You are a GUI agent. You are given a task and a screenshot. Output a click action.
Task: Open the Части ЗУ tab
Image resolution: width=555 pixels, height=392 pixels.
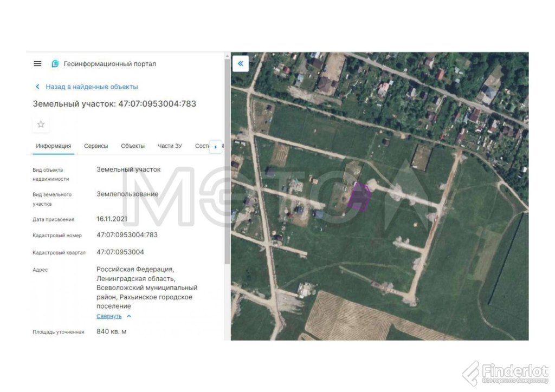[x=170, y=146]
